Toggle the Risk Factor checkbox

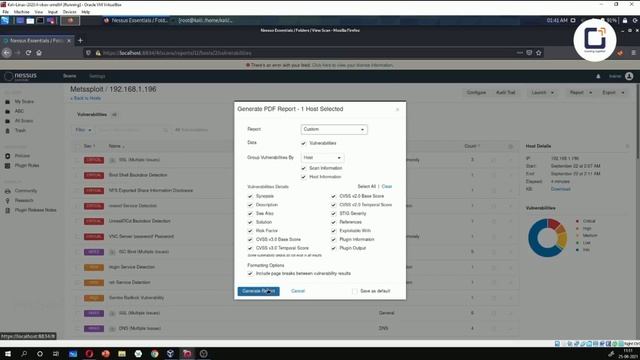click(x=250, y=231)
